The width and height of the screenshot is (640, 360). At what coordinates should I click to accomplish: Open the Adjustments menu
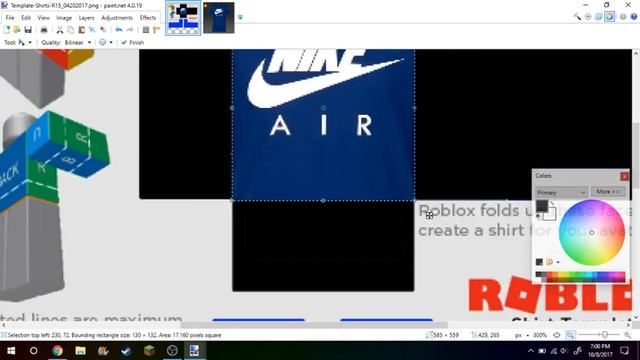pyautogui.click(x=117, y=18)
